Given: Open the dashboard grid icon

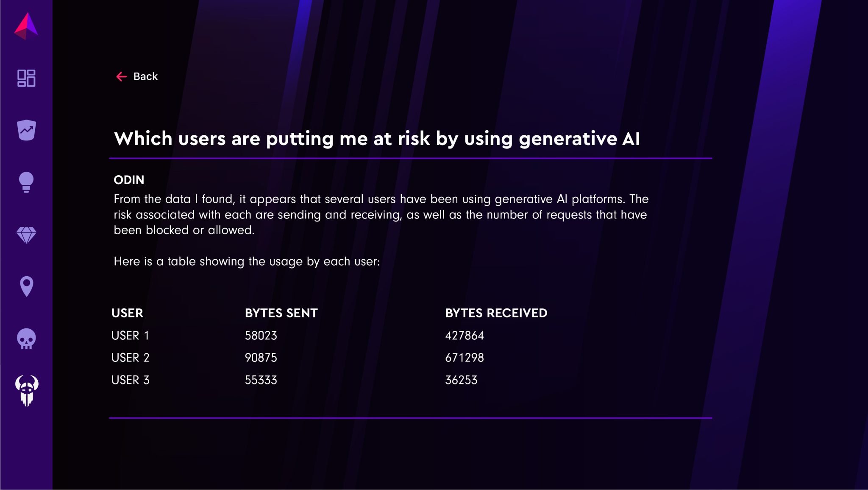Looking at the screenshot, I should 26,78.
